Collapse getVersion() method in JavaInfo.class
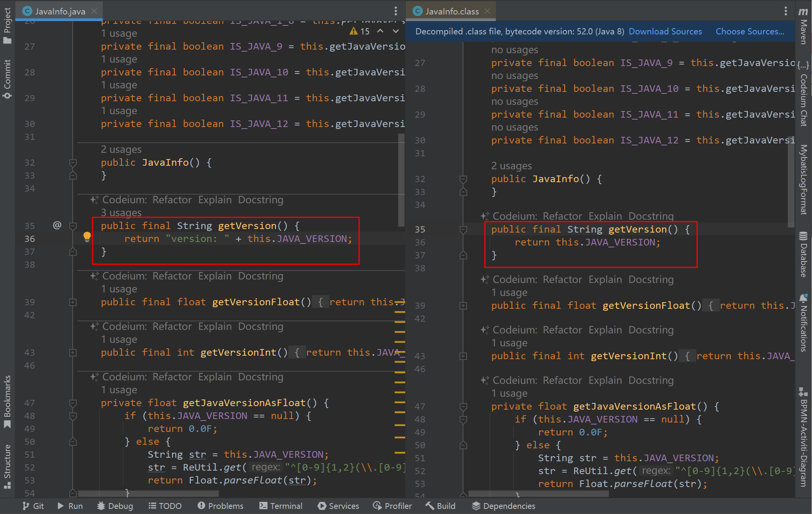Image resolution: width=812 pixels, height=514 pixels. tap(463, 229)
